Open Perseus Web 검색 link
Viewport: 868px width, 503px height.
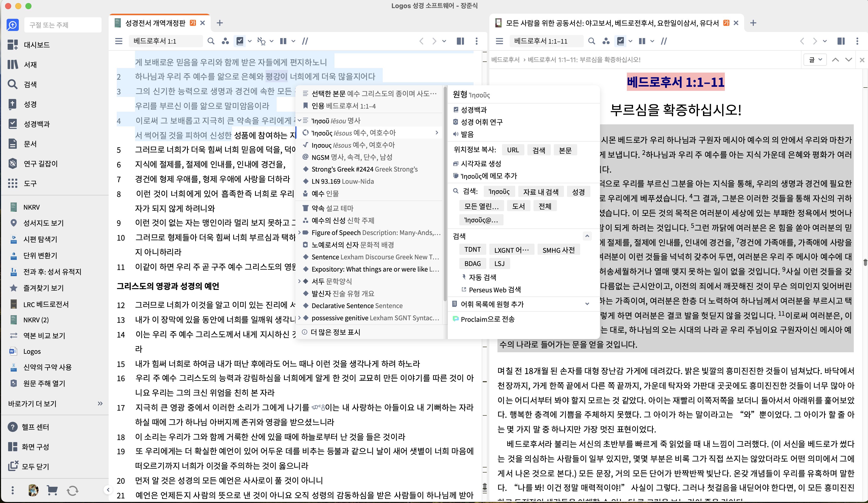click(x=495, y=290)
